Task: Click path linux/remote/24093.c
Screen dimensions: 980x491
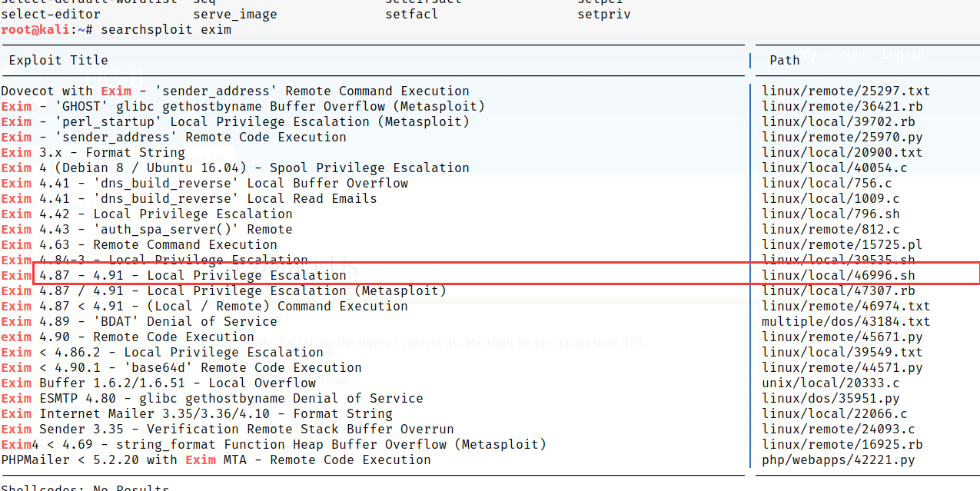Action: pos(839,429)
